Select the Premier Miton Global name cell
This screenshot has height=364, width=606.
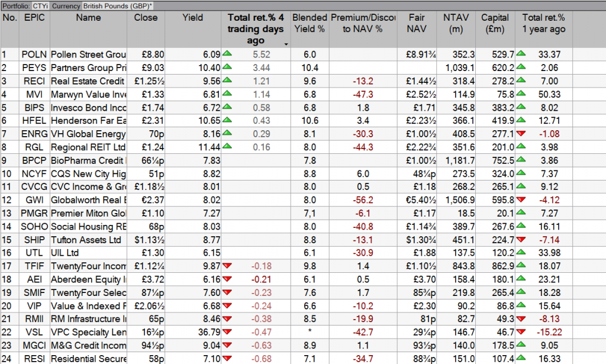89,213
